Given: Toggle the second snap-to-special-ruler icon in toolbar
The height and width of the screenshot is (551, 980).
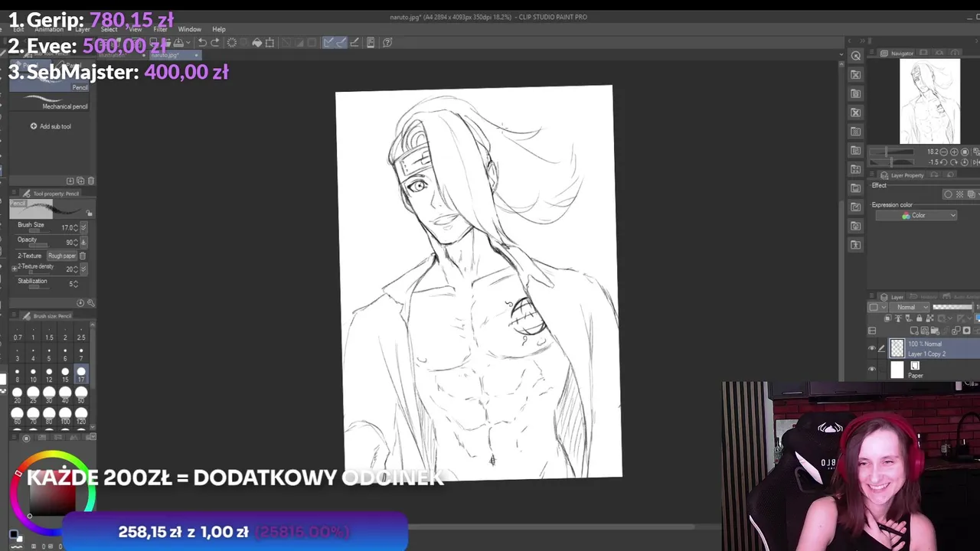Looking at the screenshot, I should point(341,43).
